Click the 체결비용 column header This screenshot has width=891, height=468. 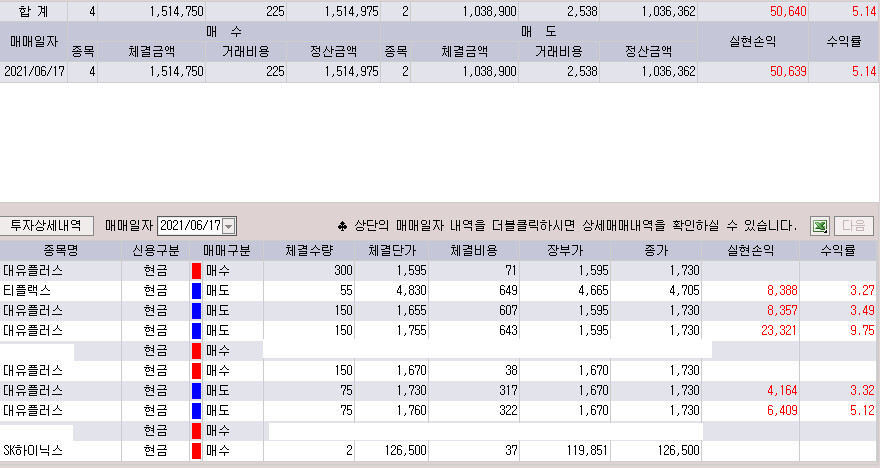tap(474, 250)
